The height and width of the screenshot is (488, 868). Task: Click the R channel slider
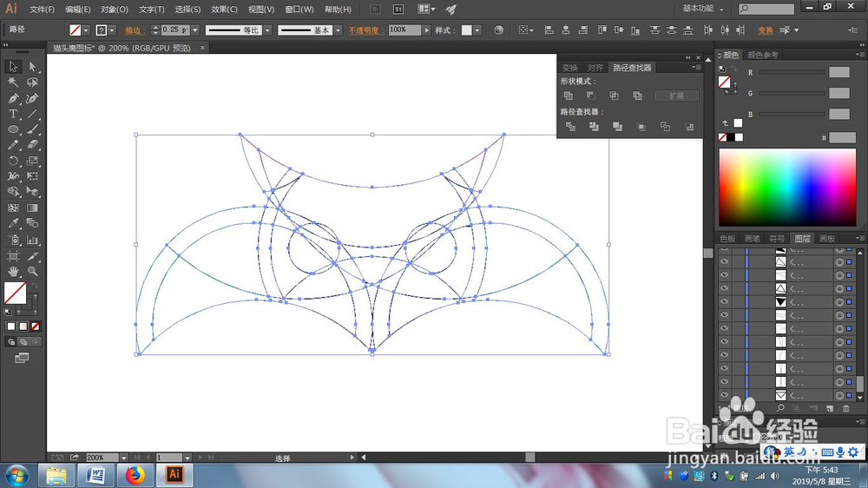click(x=792, y=72)
